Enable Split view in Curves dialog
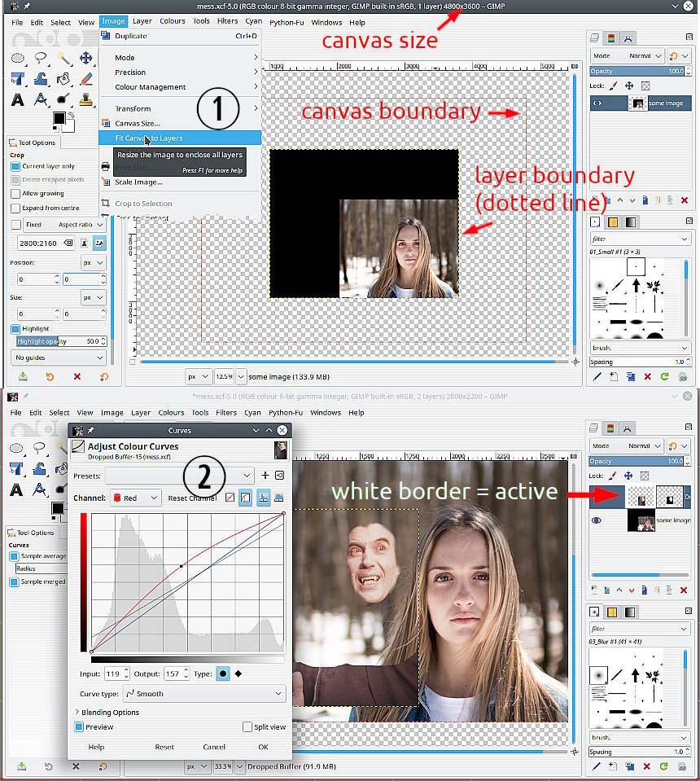700x781 pixels. click(x=247, y=726)
